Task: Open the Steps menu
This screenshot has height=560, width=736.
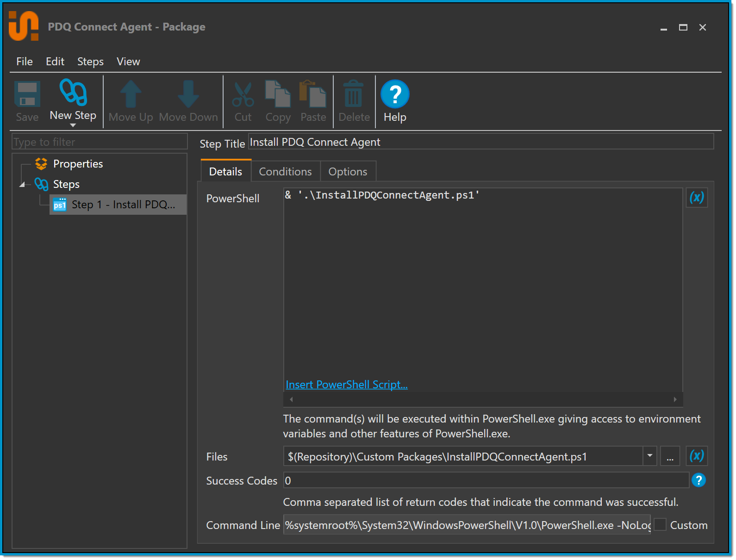Action: point(90,62)
